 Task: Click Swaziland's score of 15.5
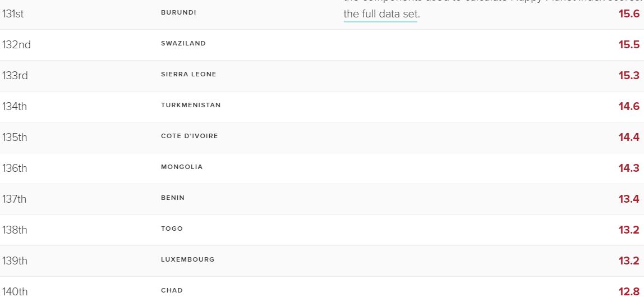[x=629, y=45]
